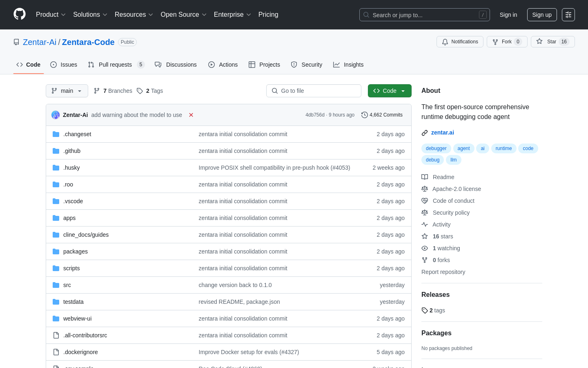Click the tag icon beside 2 tags in Releases
Screen dimensions: 588x368
[425, 310]
